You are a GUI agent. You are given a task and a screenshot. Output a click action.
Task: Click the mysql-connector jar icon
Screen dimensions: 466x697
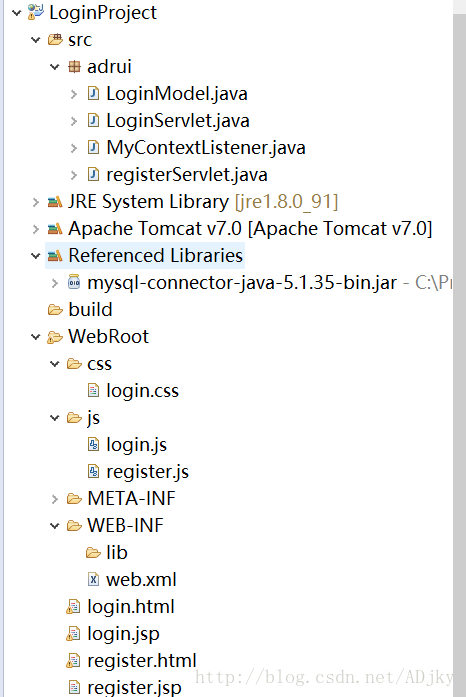pyautogui.click(x=74, y=282)
